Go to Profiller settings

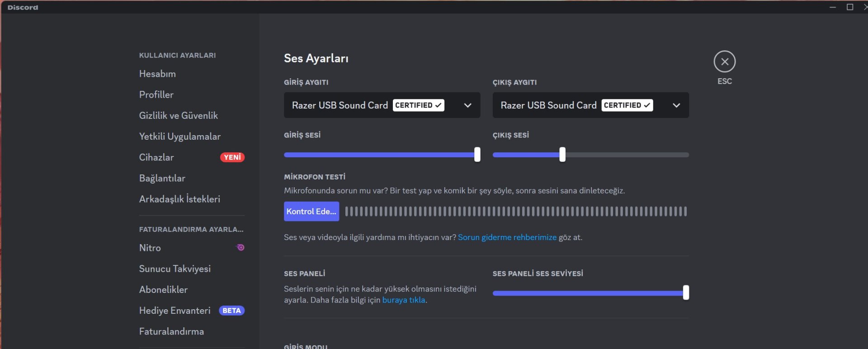(156, 94)
